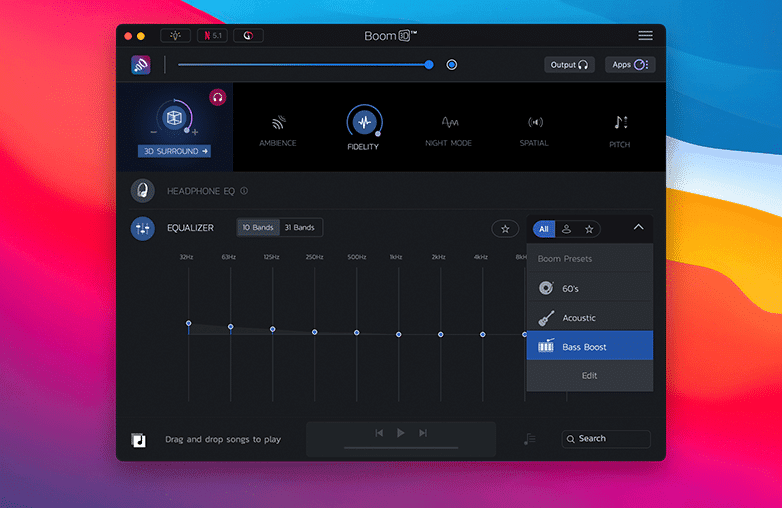Viewport: 782px width, 508px height.
Task: Click the 4kHz band slider handle
Action: point(483,335)
